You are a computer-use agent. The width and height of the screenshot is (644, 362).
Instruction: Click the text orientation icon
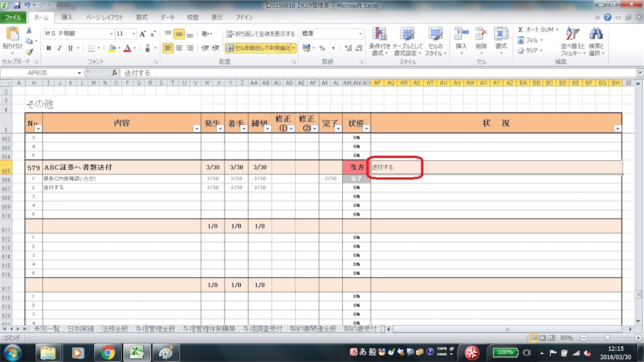[x=206, y=34]
